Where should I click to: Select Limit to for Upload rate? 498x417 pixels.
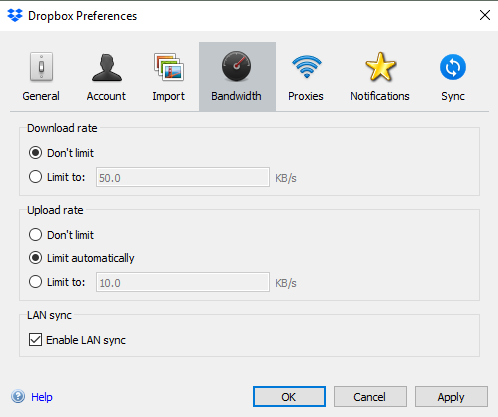click(x=35, y=282)
